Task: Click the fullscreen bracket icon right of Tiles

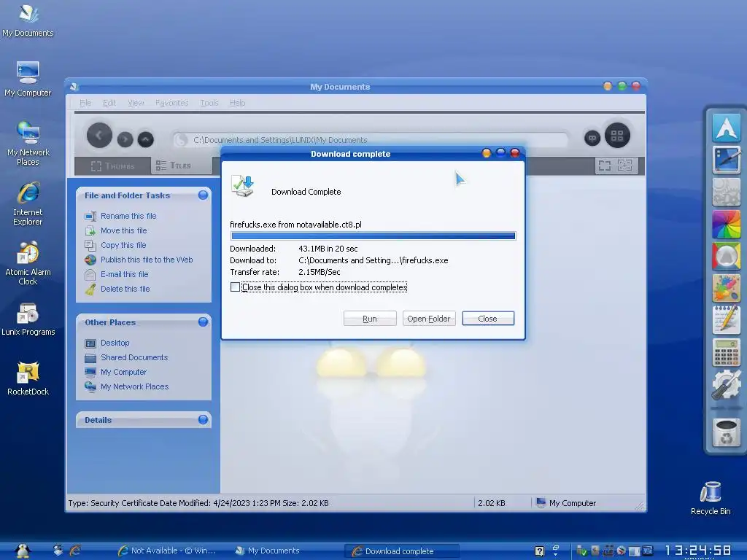Action: pyautogui.click(x=605, y=166)
